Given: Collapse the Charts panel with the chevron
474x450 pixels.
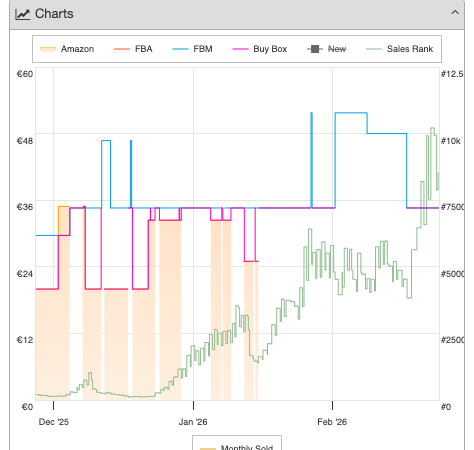Looking at the screenshot, I should click(x=455, y=13).
